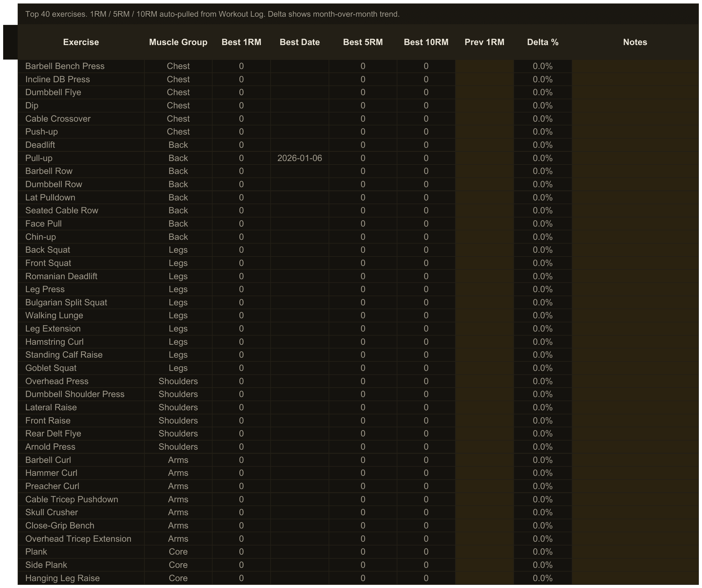This screenshot has width=702, height=588.
Task: Click the Prev 1RM header
Action: pos(484,42)
